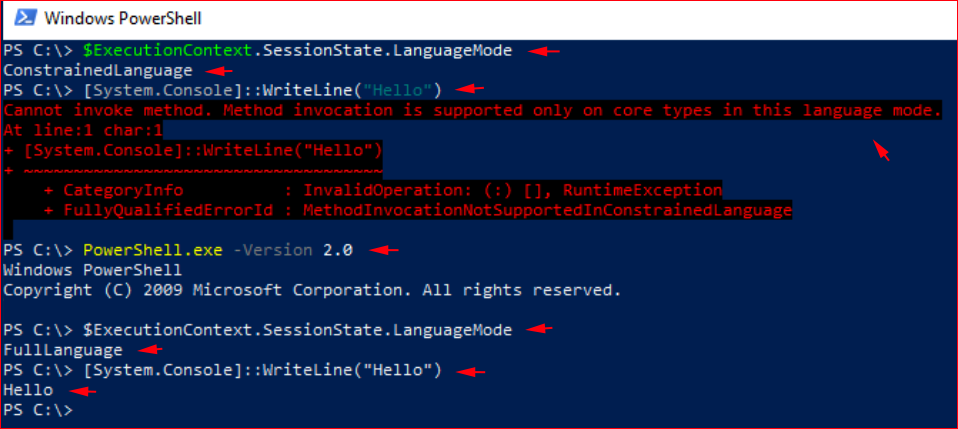The image size is (958, 429).
Task: Click the yellow PowerShell.exe command
Action: tap(153, 250)
